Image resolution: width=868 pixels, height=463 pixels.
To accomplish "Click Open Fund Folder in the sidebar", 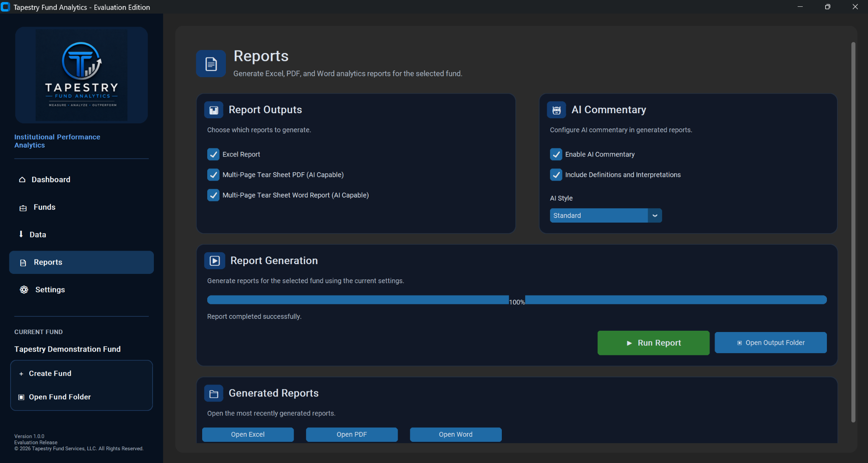I will tap(81, 397).
